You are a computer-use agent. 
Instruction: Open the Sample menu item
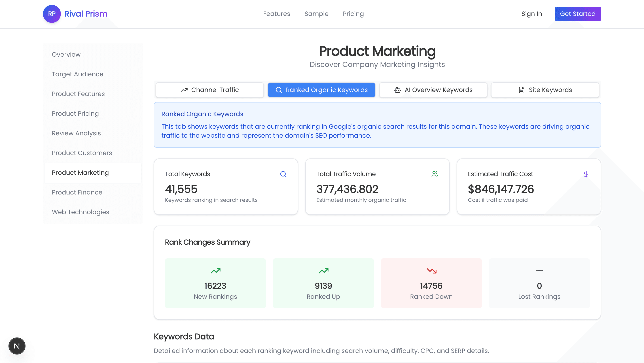click(x=316, y=14)
